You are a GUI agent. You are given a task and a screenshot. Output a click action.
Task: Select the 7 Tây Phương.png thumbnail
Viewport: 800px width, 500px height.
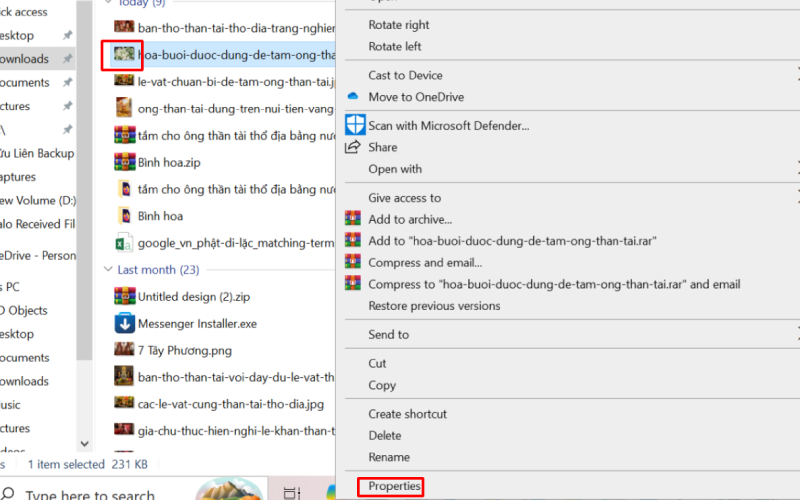pos(125,349)
